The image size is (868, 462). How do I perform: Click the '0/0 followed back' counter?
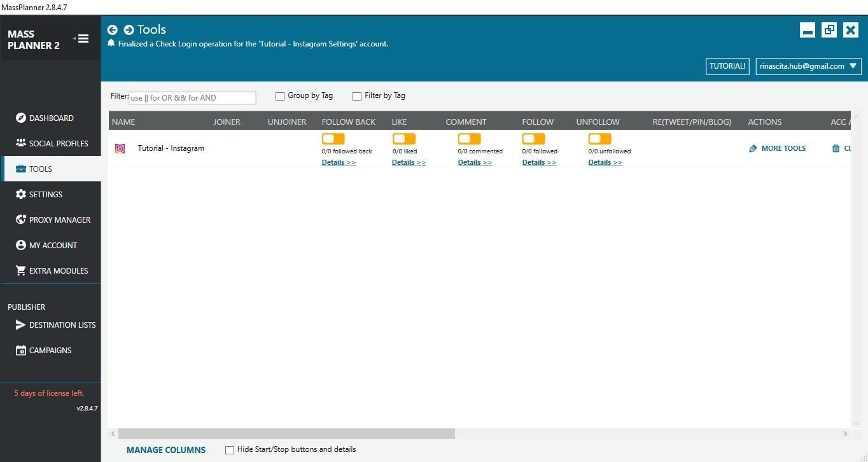[347, 151]
